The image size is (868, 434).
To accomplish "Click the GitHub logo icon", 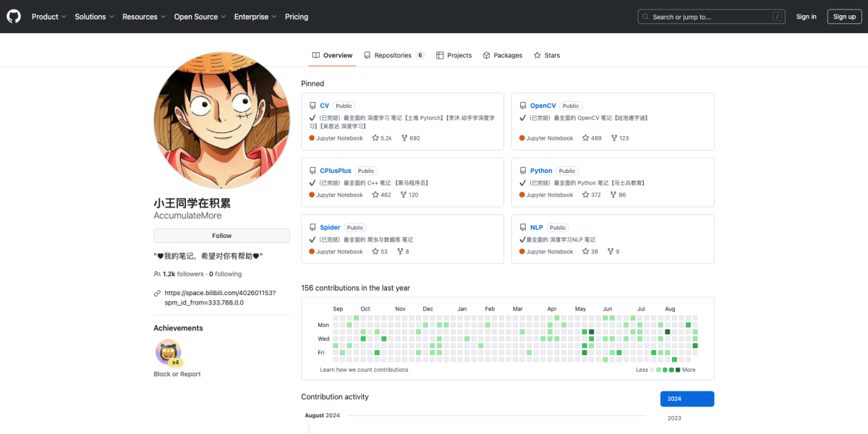I will click(x=14, y=17).
